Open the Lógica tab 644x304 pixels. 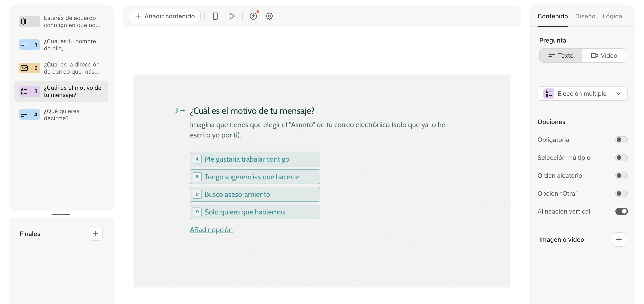pos(612,16)
